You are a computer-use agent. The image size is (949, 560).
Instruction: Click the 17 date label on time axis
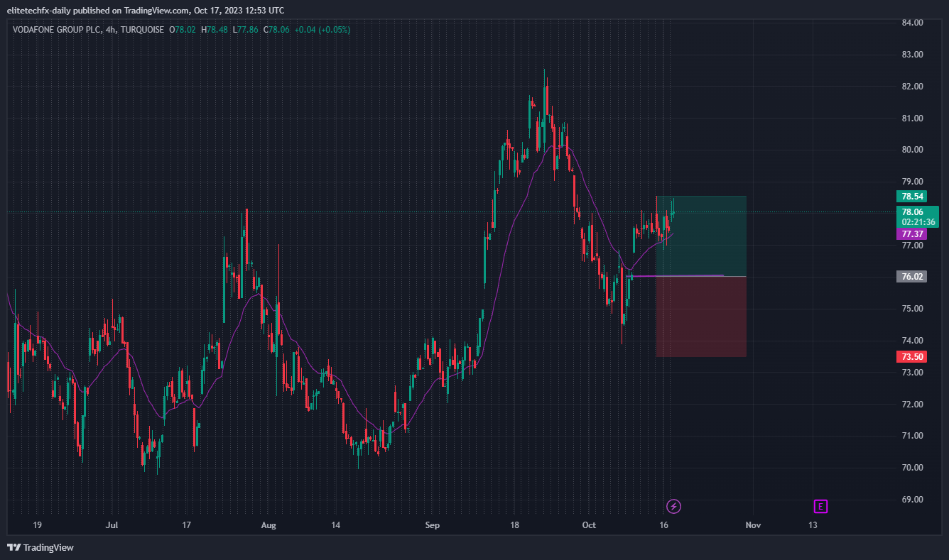tap(187, 526)
